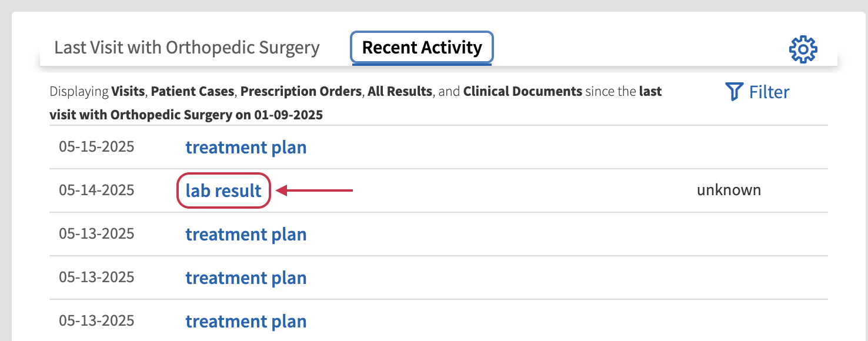Switch to the Recent Activity tab

[x=422, y=48]
